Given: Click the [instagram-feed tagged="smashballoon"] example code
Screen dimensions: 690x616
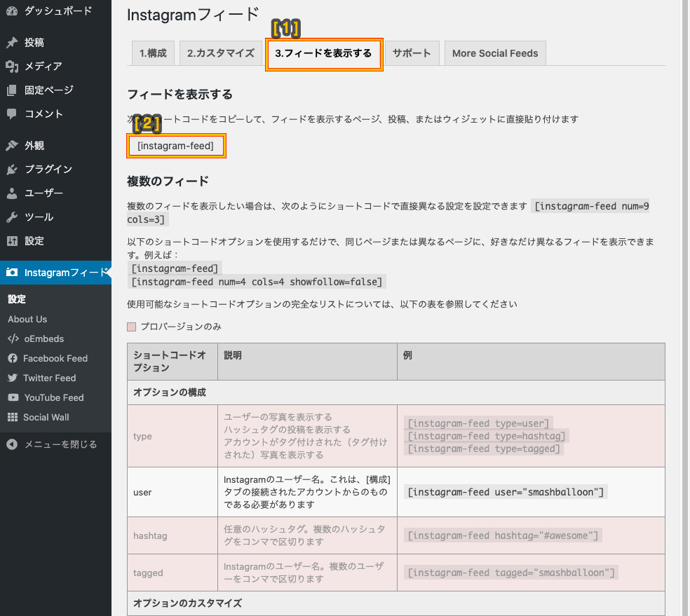Looking at the screenshot, I should coord(511,573).
